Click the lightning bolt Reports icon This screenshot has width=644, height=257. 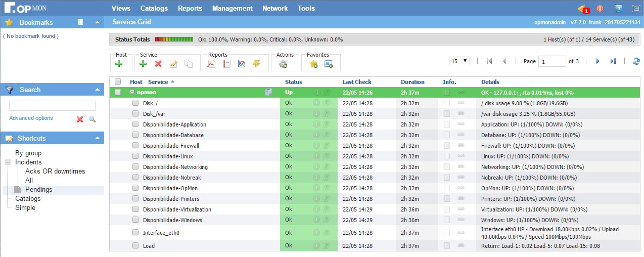tap(256, 64)
